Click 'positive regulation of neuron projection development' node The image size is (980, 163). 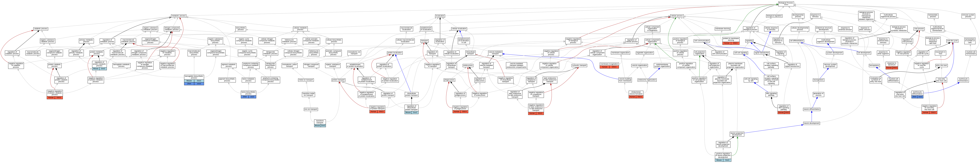point(723,157)
